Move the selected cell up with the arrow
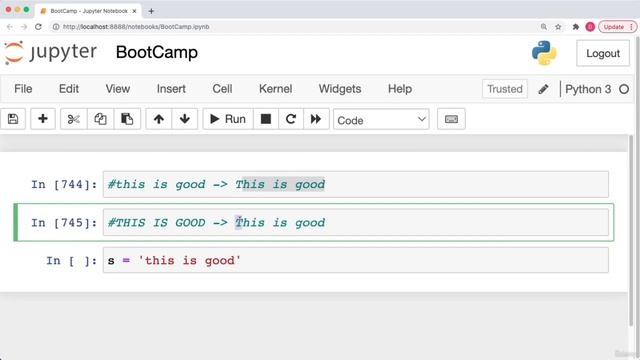Screen dimensions: 640x360 coord(159,119)
